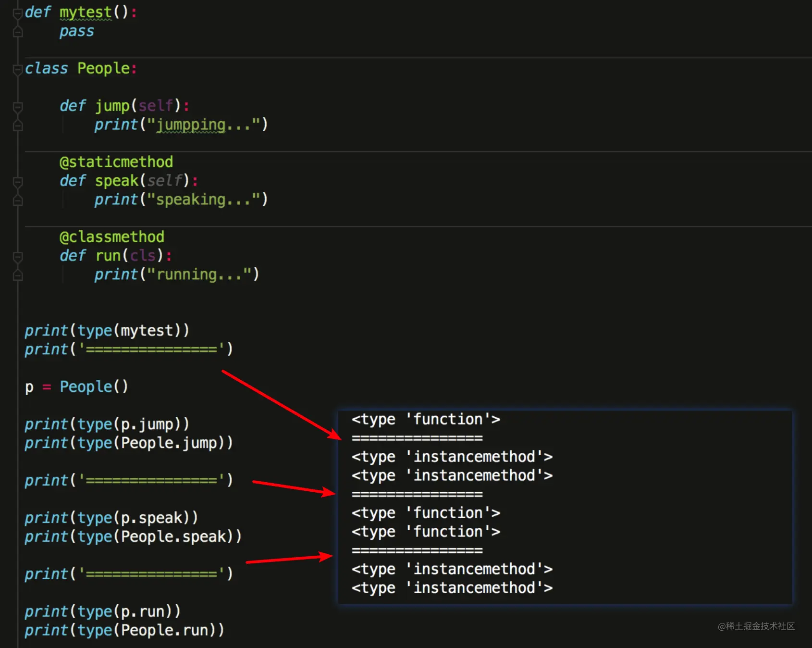This screenshot has width=812, height=648.
Task: Click first output line <type 'function'>
Action: (426, 420)
